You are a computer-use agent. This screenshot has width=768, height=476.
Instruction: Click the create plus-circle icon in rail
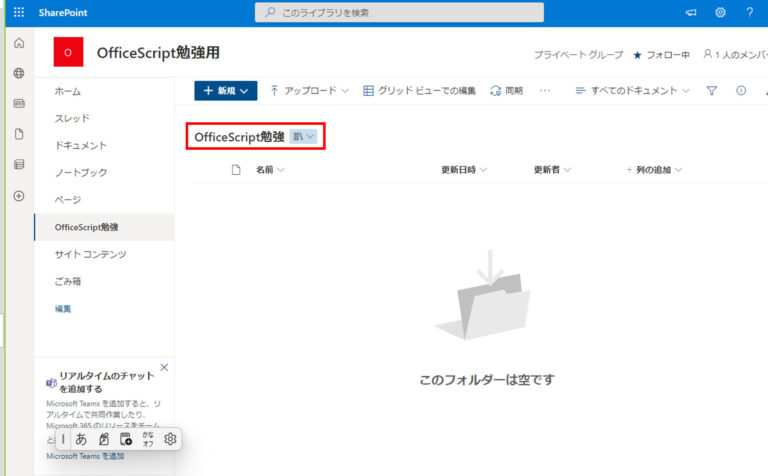[x=19, y=196]
